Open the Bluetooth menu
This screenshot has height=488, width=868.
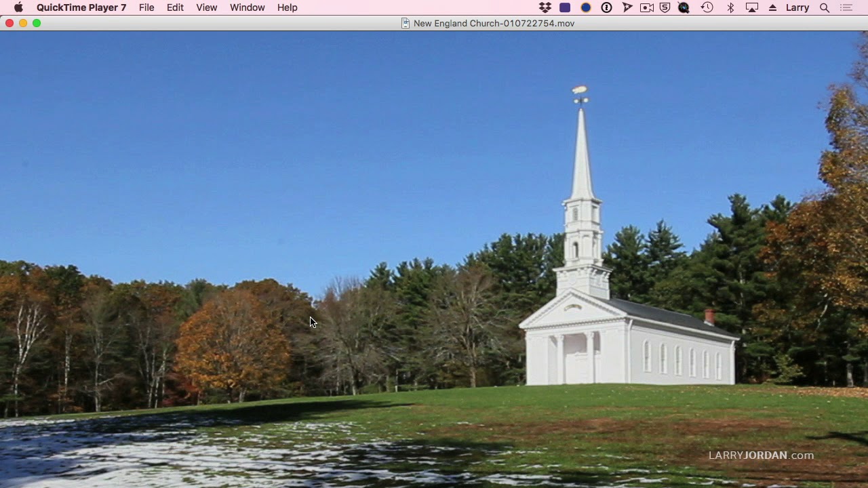[x=730, y=7]
